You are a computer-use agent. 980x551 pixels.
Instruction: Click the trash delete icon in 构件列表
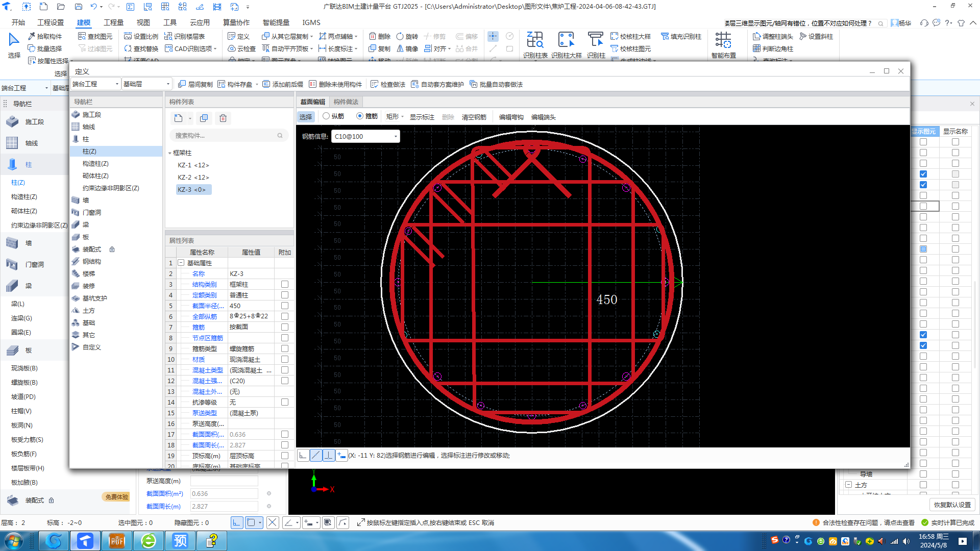(x=223, y=118)
